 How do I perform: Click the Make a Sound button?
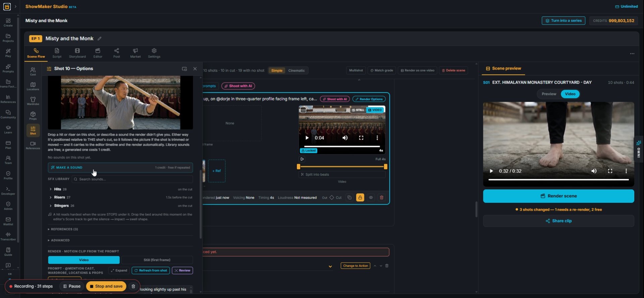coord(120,167)
